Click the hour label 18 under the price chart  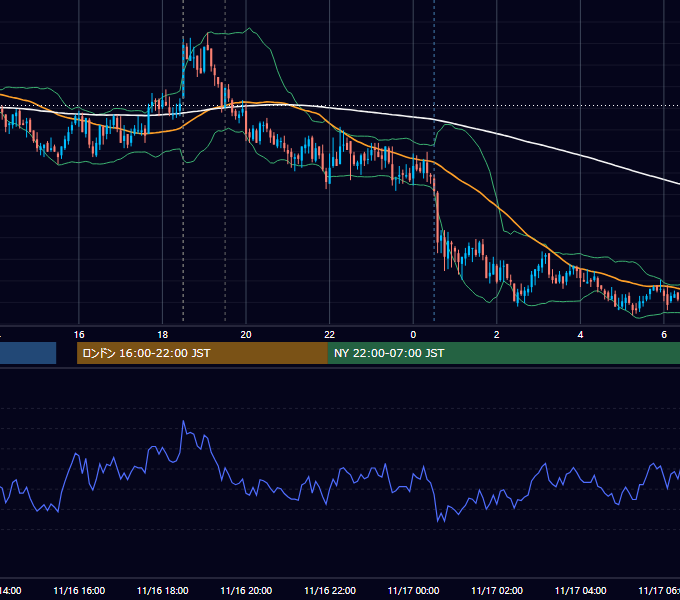click(x=163, y=335)
